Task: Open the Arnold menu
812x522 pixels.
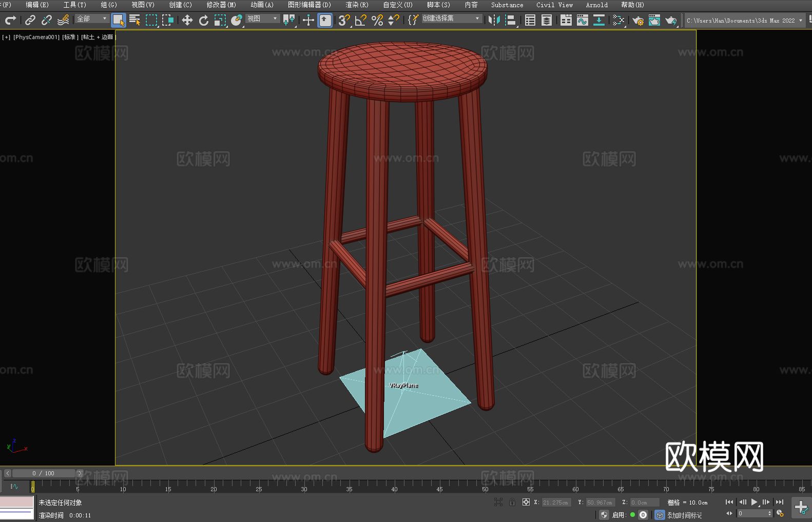Action: tap(597, 5)
